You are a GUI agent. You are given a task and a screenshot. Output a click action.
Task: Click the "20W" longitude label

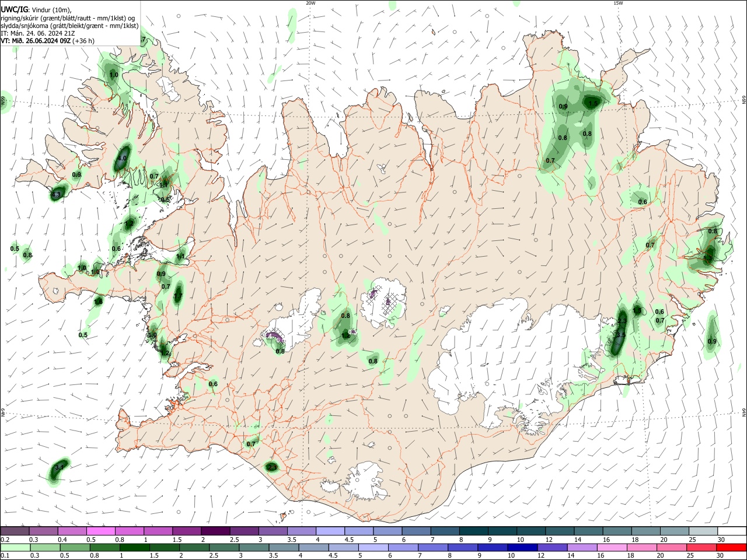point(310,3)
